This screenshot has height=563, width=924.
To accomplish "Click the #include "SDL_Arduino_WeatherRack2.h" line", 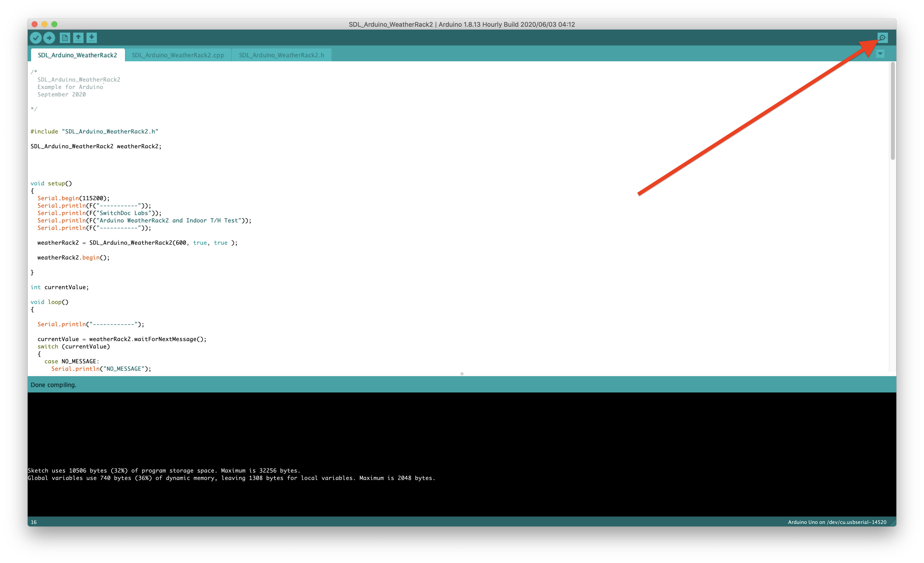I will tap(94, 132).
